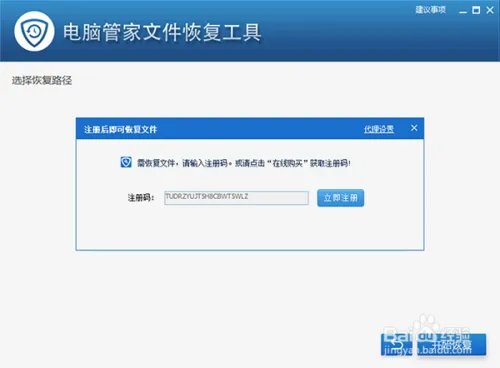Click the 注册码 label
The width and height of the screenshot is (500, 368).
coord(141,198)
